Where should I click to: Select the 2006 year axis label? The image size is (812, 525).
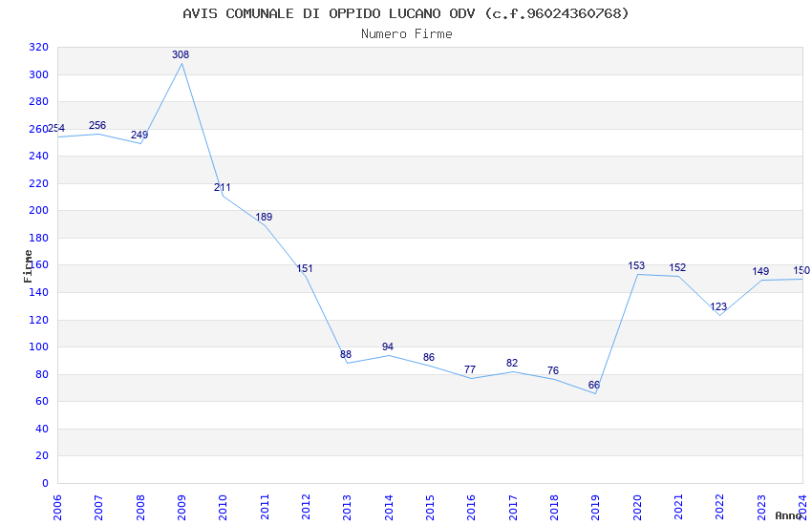click(57, 507)
